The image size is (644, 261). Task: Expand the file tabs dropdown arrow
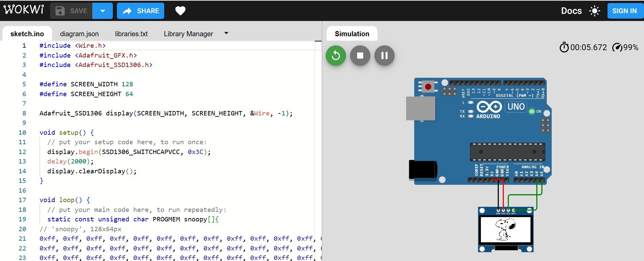(x=226, y=33)
